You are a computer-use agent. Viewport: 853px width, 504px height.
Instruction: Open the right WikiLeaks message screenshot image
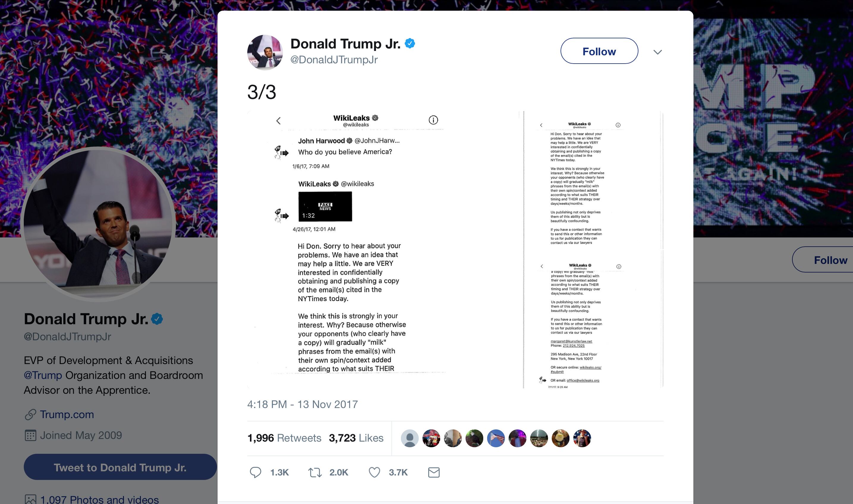591,250
